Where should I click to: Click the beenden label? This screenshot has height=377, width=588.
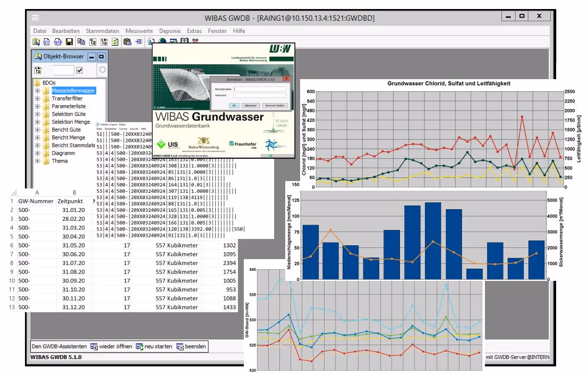point(195,347)
